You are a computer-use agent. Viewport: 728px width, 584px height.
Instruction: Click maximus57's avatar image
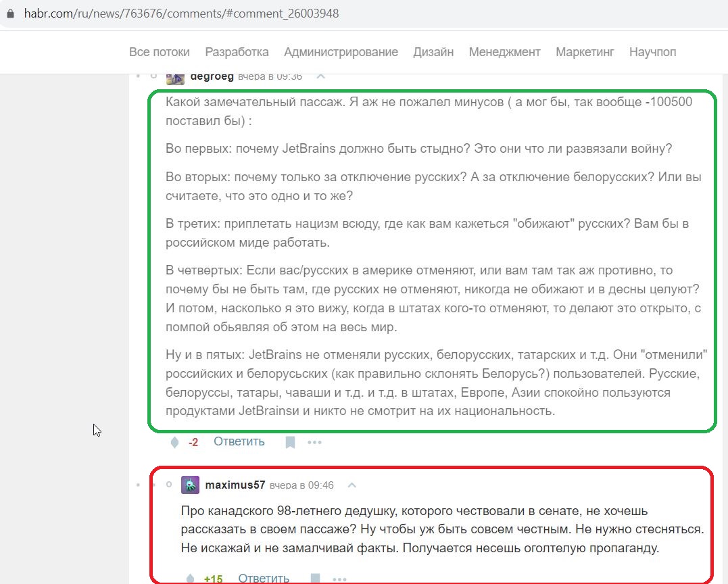[x=191, y=485]
